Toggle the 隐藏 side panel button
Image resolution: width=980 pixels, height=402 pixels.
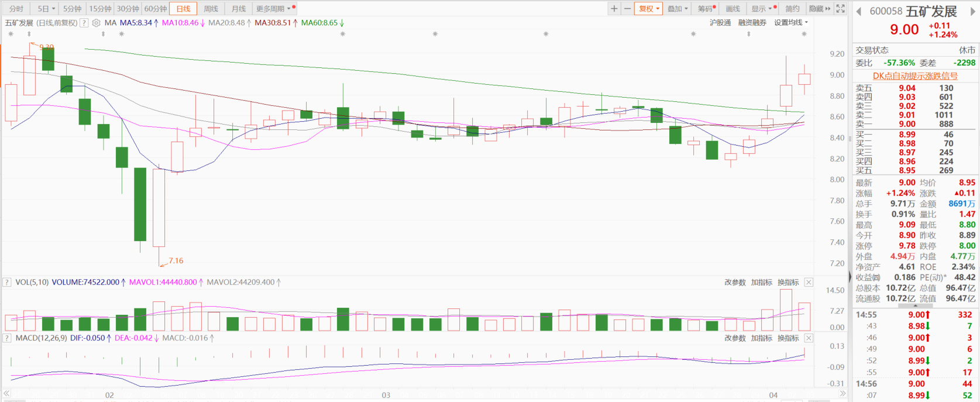coord(819,9)
